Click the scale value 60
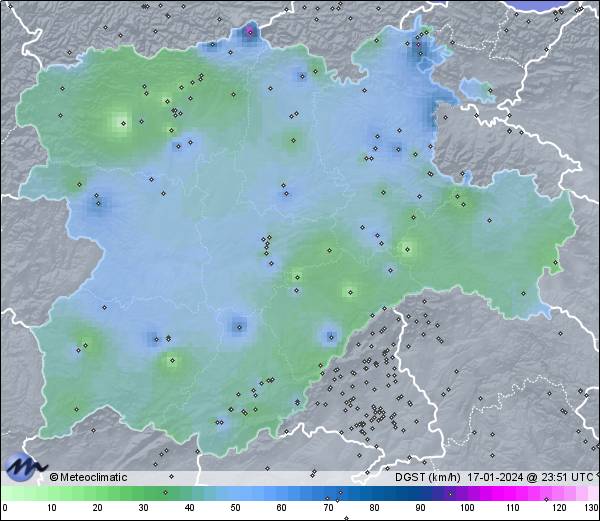The image size is (600, 521). [x=281, y=508]
